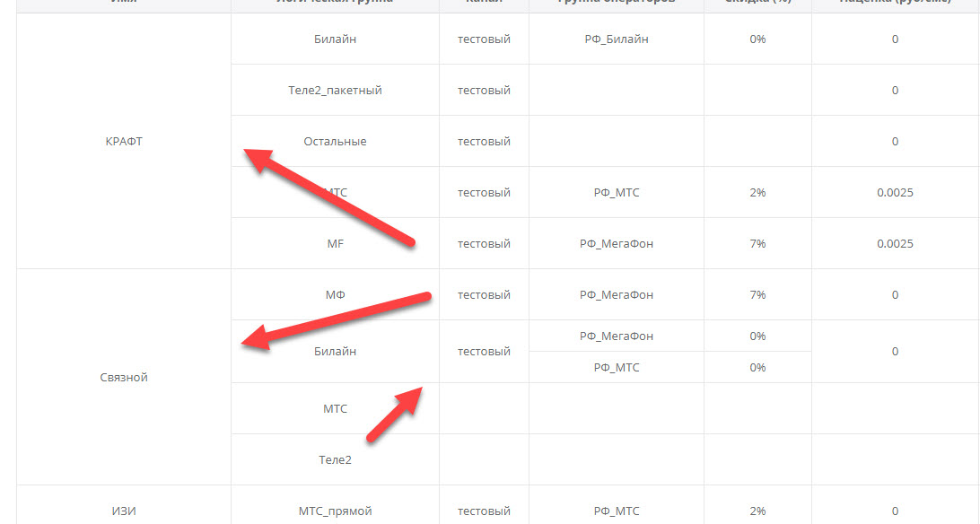Select the Связной group name cell
The height and width of the screenshot is (524, 980).
pyautogui.click(x=123, y=377)
